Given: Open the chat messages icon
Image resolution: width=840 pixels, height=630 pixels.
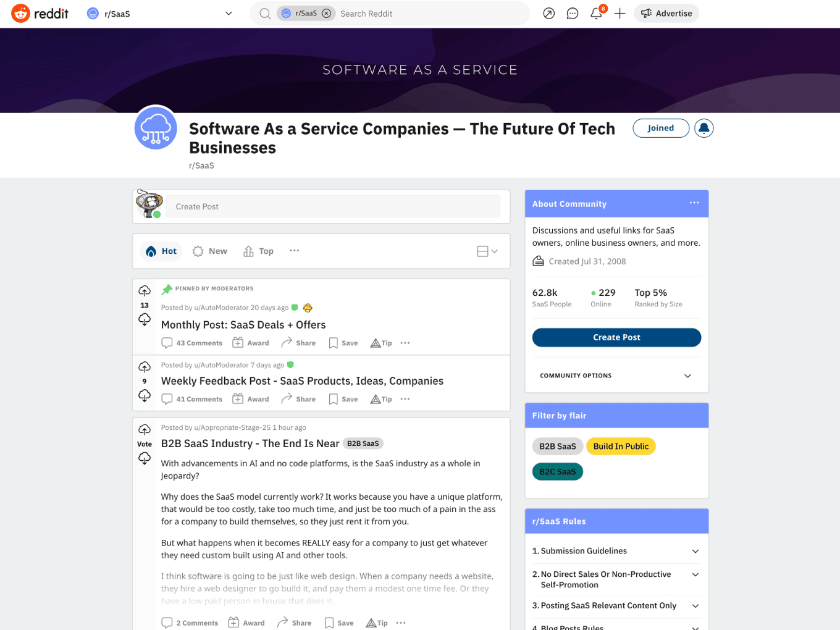Looking at the screenshot, I should point(572,13).
